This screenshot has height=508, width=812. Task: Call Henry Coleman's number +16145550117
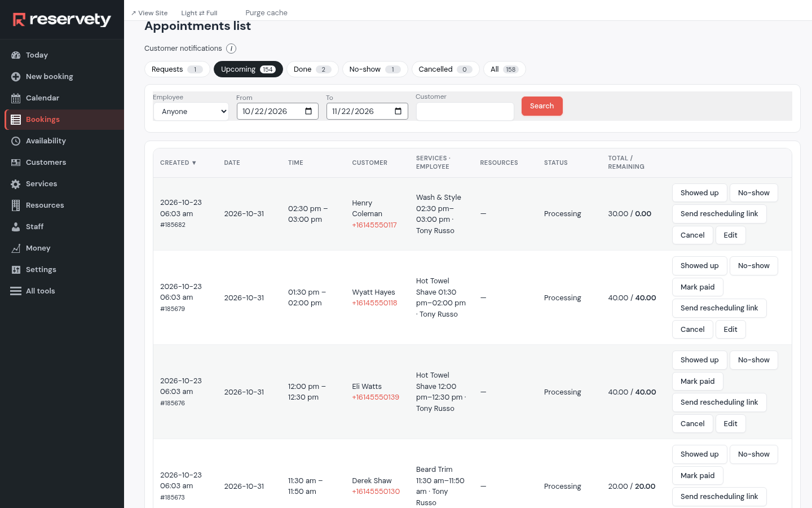[374, 225]
